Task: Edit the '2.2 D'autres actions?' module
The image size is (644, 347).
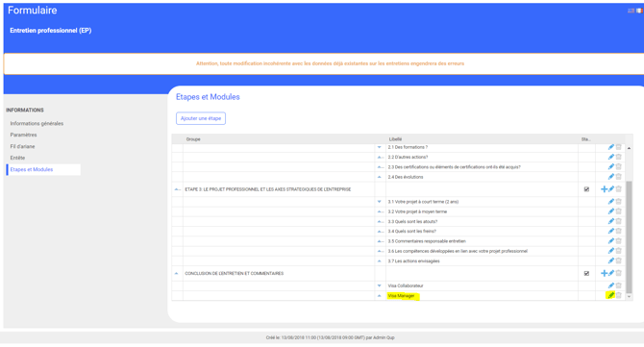Action: (x=611, y=157)
